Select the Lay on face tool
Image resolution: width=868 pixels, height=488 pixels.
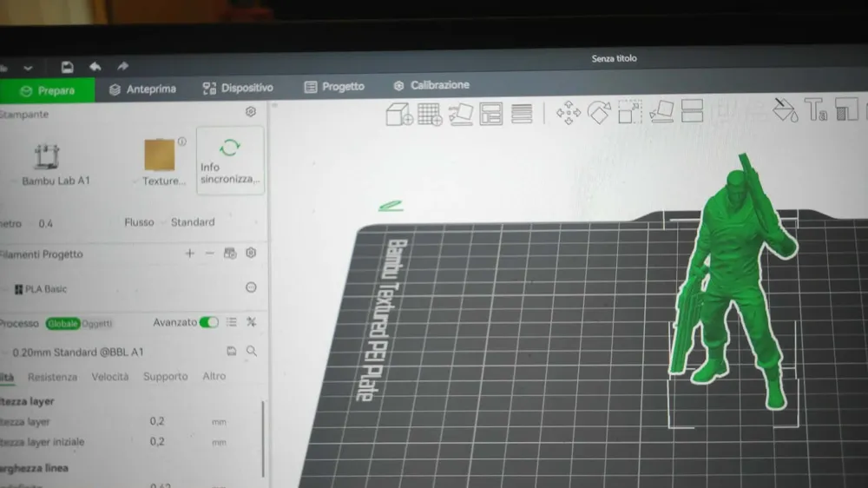coord(661,111)
